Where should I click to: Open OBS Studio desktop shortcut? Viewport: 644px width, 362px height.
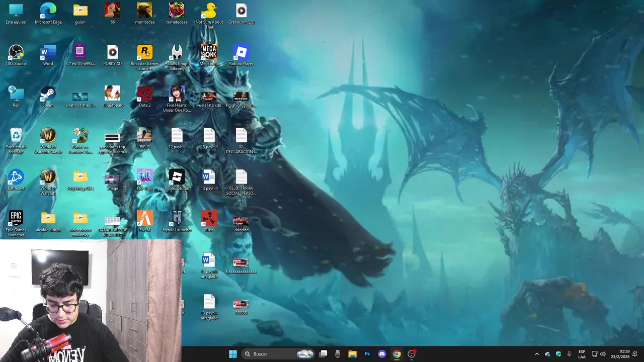(x=16, y=55)
